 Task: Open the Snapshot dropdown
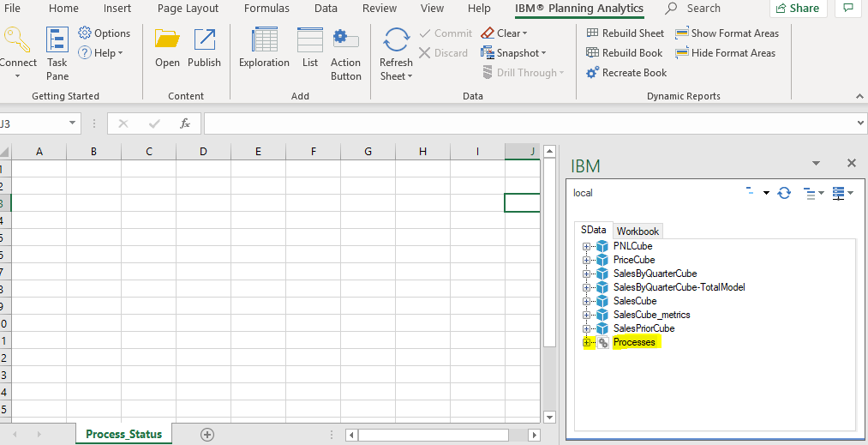[x=514, y=53]
